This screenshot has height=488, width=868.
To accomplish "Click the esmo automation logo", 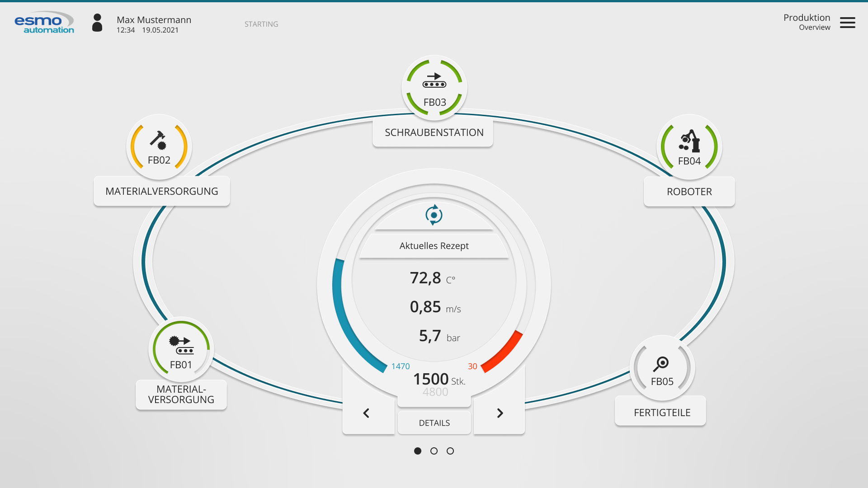I will click(x=44, y=23).
